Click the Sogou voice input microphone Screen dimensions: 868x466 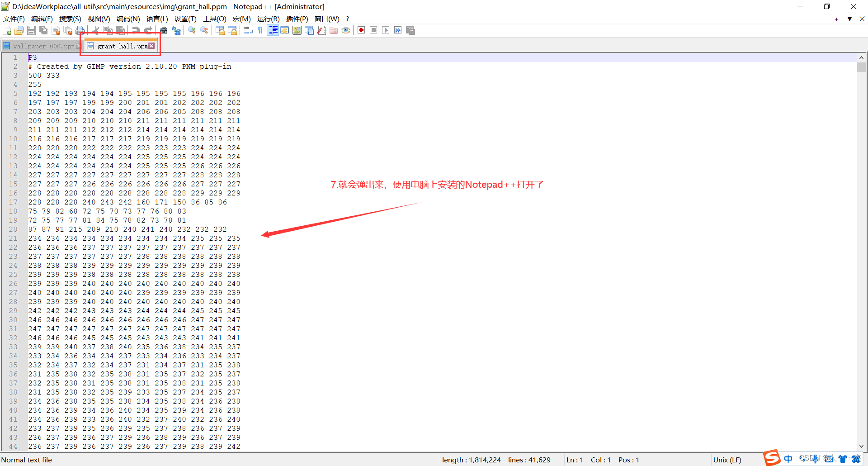[x=815, y=459]
